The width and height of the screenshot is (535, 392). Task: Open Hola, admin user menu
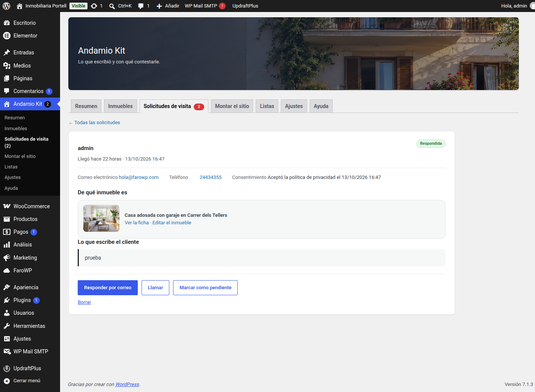[x=517, y=6]
